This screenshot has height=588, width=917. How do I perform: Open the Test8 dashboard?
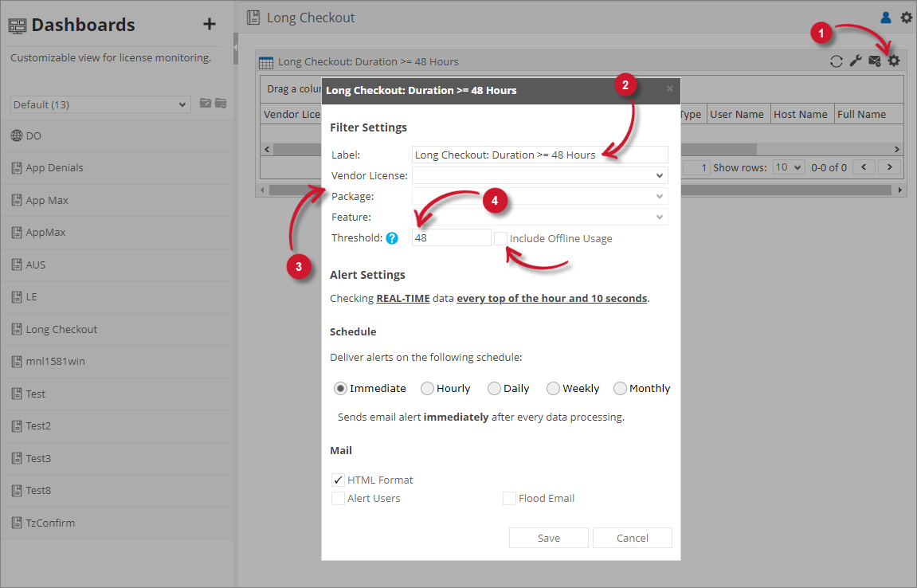pos(117,490)
